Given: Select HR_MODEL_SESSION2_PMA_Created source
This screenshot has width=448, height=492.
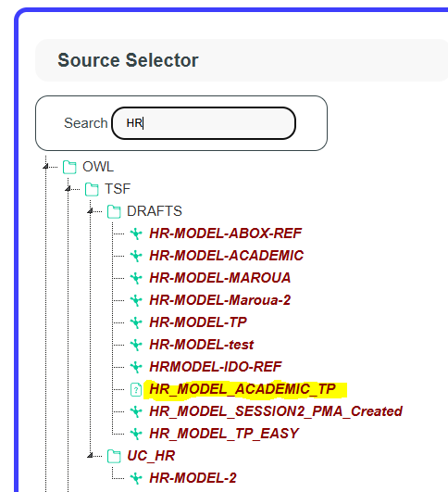Looking at the screenshot, I should [276, 411].
